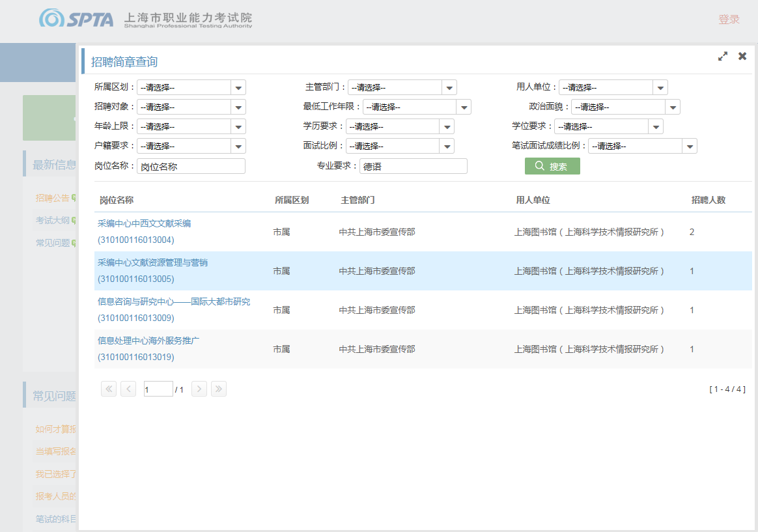Click the 常见问题 link under 最新信息
The image size is (758, 532).
[53, 243]
